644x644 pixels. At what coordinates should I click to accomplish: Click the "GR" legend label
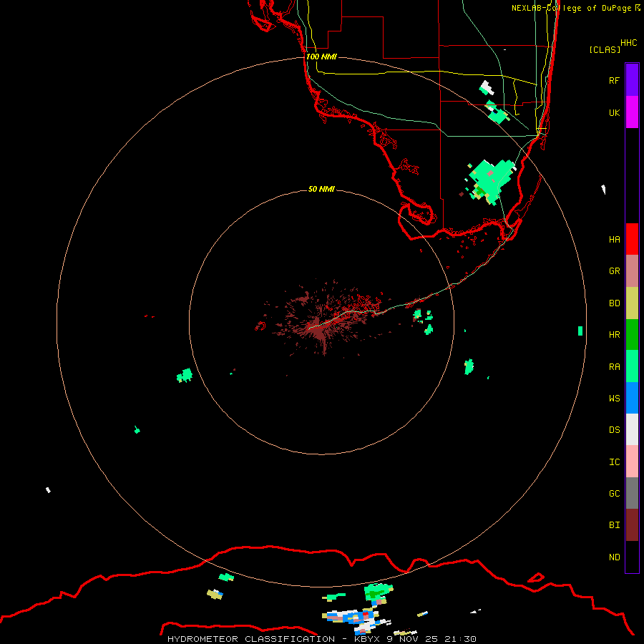coord(614,271)
